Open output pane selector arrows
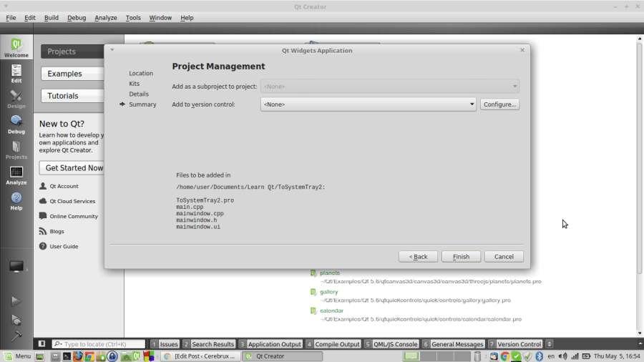The height and width of the screenshot is (362, 644). click(x=549, y=344)
